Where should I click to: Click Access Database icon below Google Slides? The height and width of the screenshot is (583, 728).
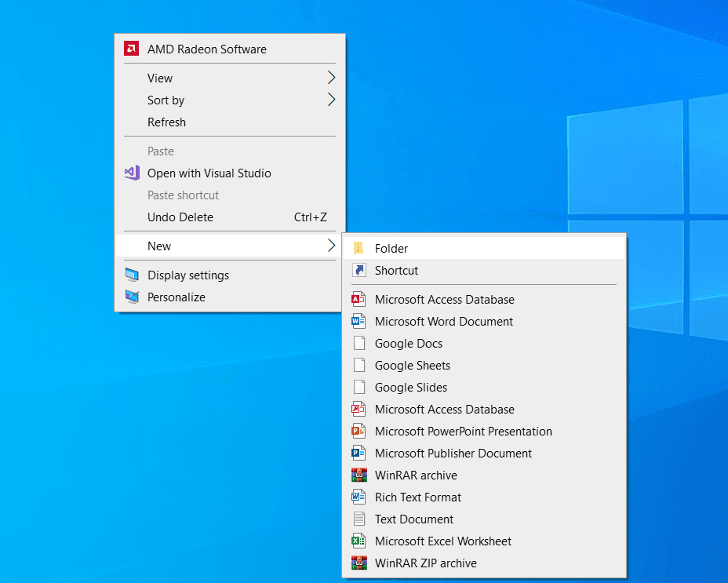point(359,409)
